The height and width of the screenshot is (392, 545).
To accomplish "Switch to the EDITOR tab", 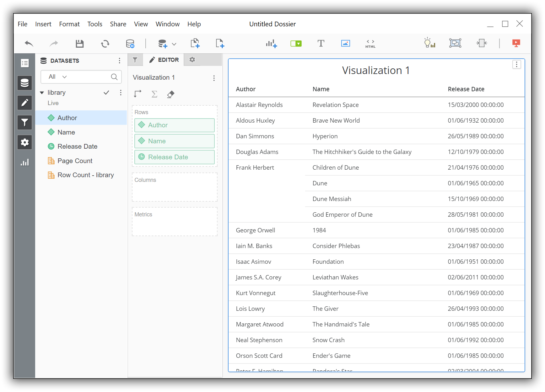I will click(x=164, y=60).
